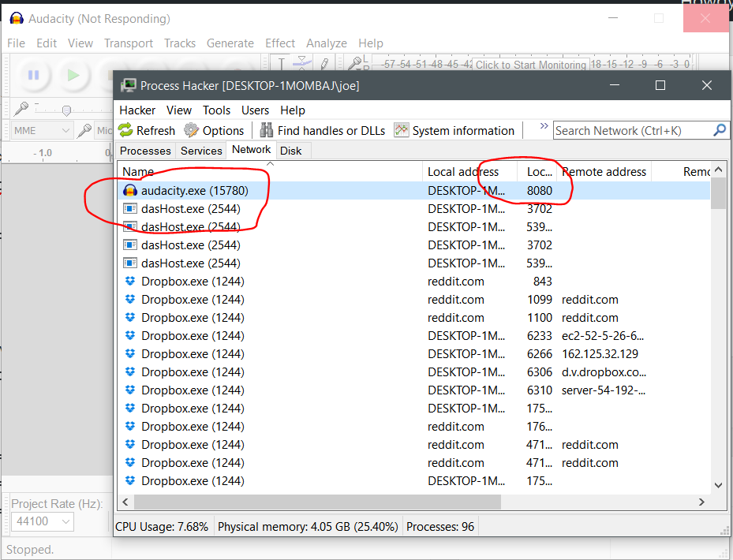Click the mic icon beside the recording volume slider
The image size is (733, 560).
21,109
